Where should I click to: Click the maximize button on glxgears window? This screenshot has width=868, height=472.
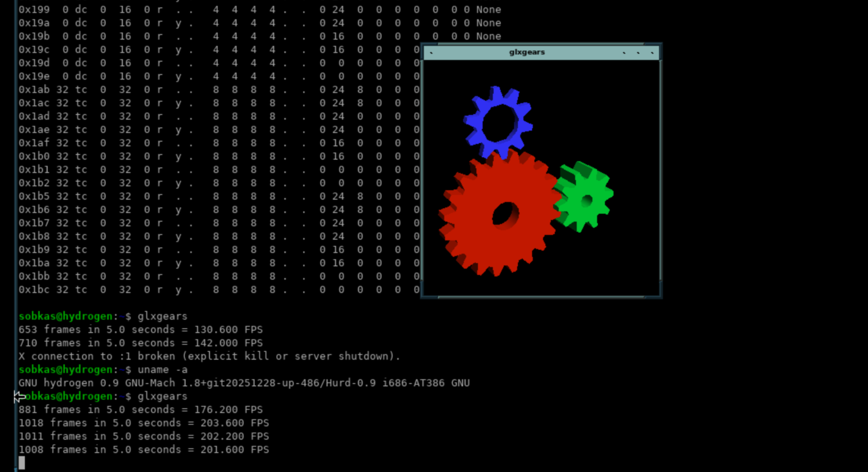(638, 52)
